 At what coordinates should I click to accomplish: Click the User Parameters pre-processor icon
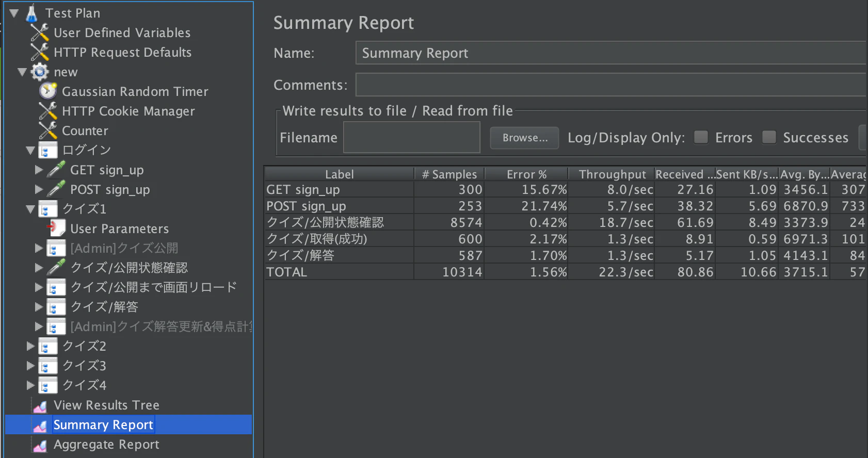[56, 228]
